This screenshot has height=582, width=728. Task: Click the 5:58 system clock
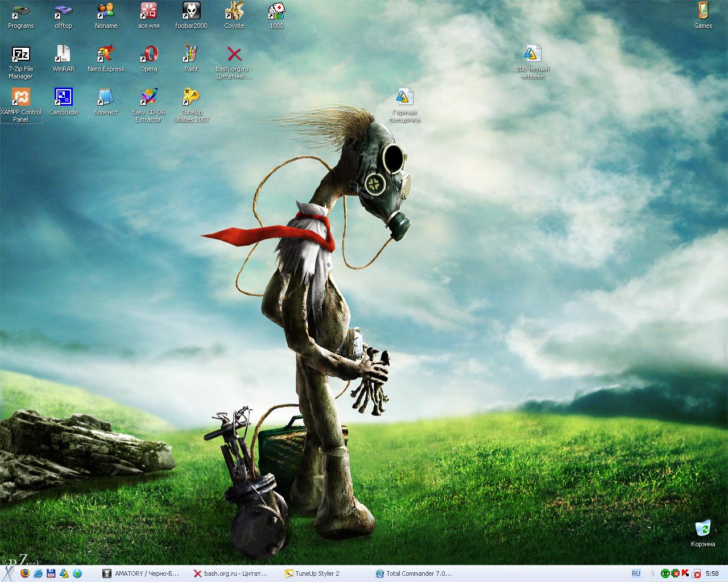[712, 573]
